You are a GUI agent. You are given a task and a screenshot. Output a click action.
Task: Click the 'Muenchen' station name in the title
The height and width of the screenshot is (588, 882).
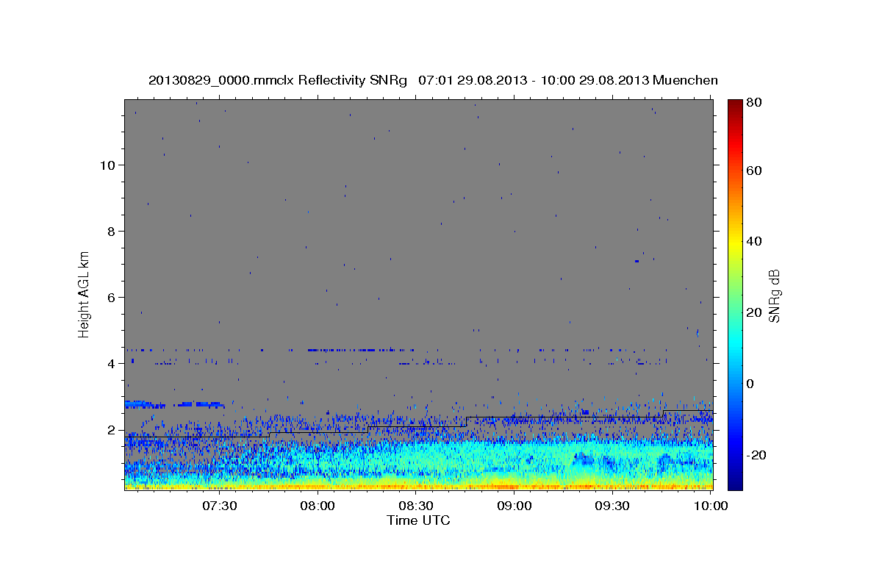click(684, 80)
